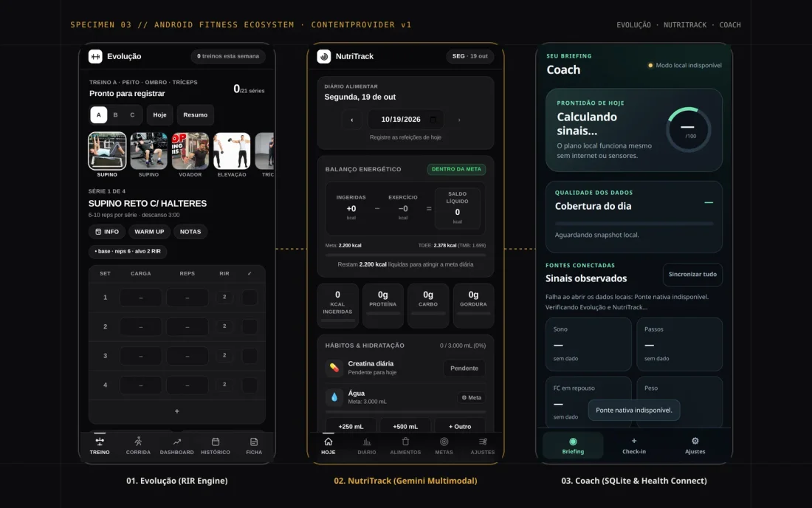The image size is (812, 508).
Task: Open water Meta setting
Action: tap(471, 398)
